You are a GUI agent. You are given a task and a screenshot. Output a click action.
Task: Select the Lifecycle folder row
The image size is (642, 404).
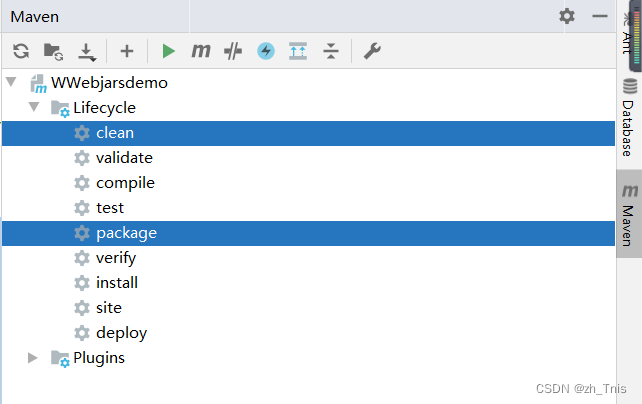[308, 108]
